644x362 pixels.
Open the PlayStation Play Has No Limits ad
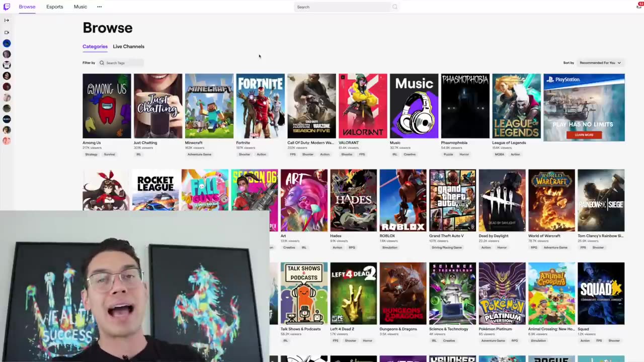pos(584,107)
